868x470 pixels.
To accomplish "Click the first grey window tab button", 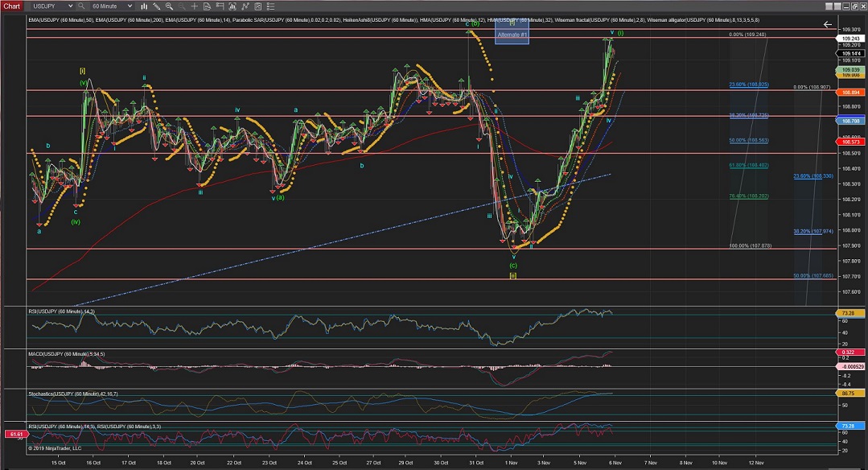I will [x=829, y=6].
